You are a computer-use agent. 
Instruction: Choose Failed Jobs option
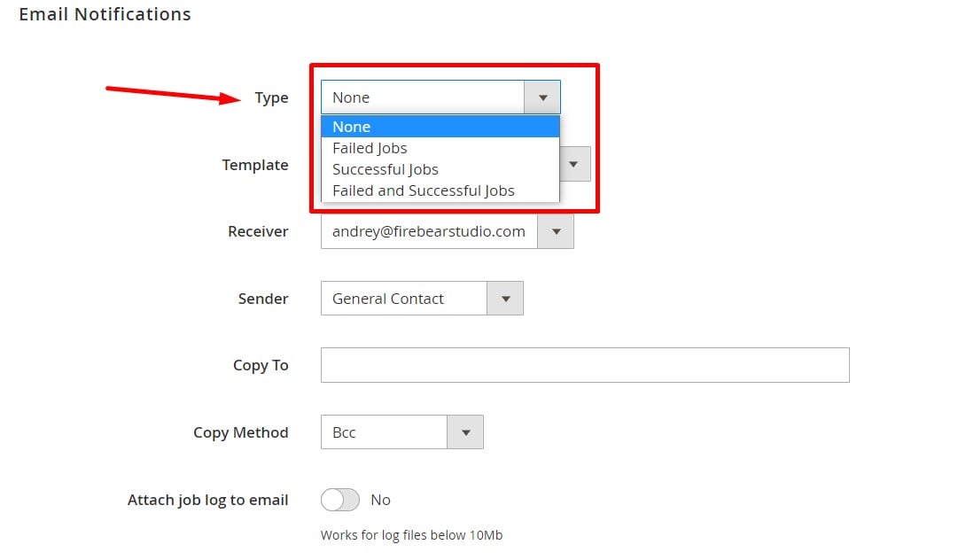pyautogui.click(x=440, y=148)
